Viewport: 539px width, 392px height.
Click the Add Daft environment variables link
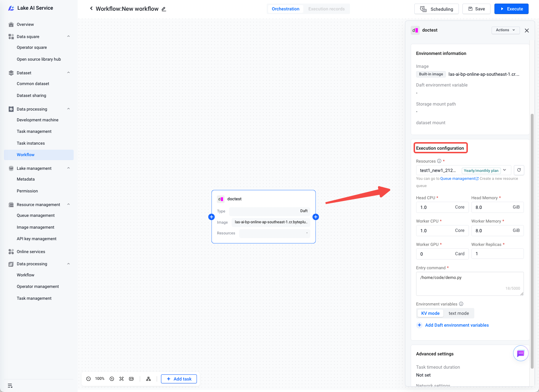(457, 325)
